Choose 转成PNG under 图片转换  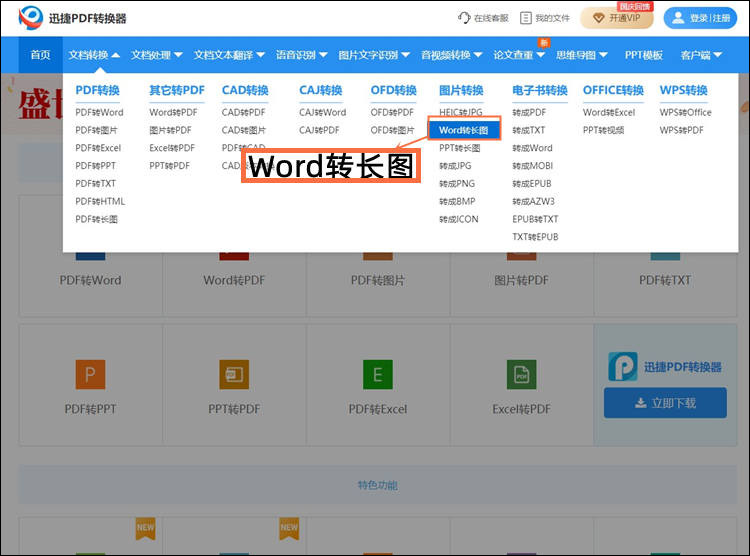point(457,184)
